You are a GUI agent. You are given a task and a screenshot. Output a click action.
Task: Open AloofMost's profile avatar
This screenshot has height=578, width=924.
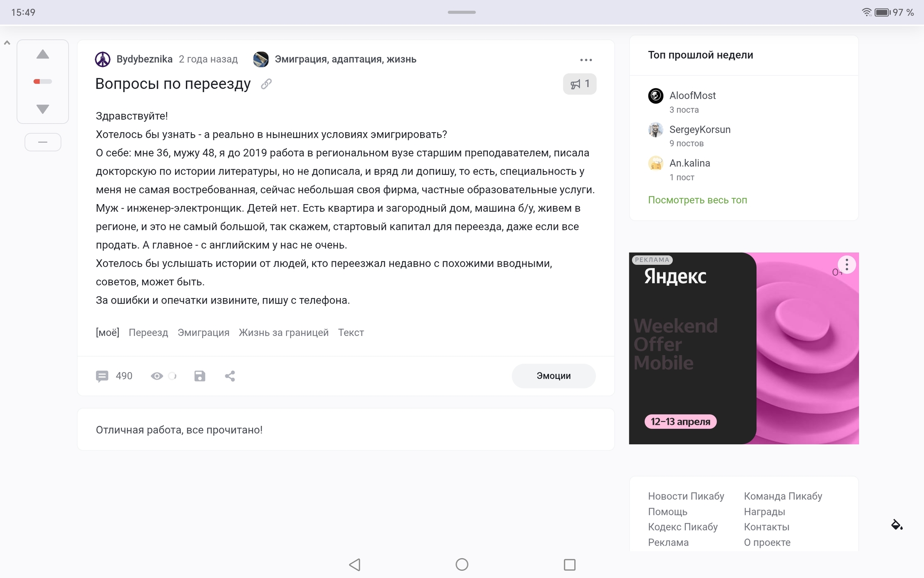[656, 96]
